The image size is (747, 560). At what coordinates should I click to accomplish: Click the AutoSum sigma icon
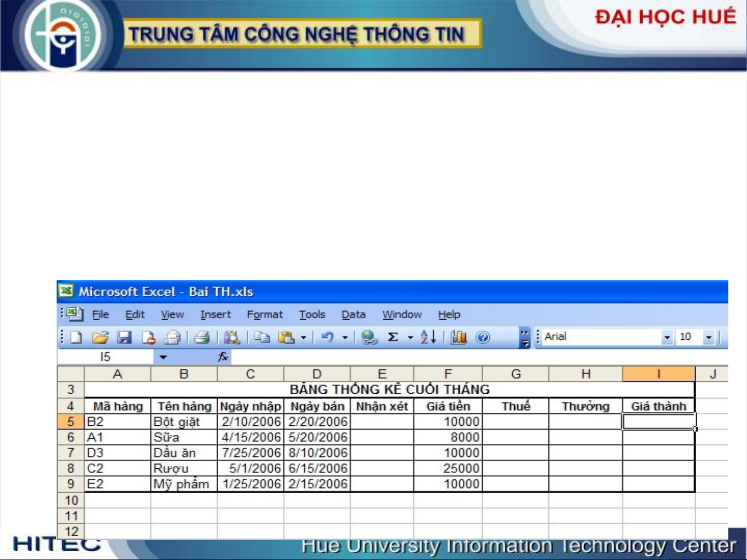point(393,337)
